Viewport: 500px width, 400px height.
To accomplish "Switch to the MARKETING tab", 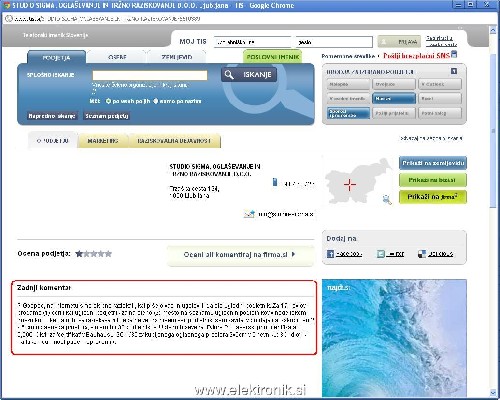I will point(103,141).
